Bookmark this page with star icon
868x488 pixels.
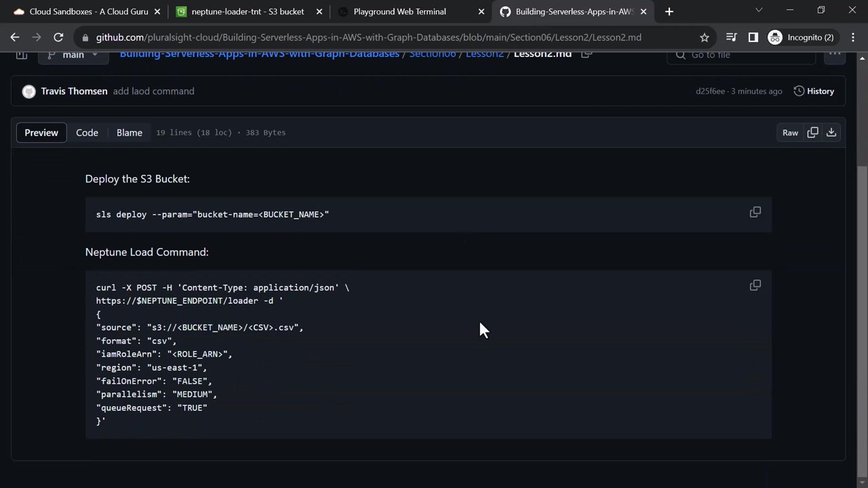[705, 37]
